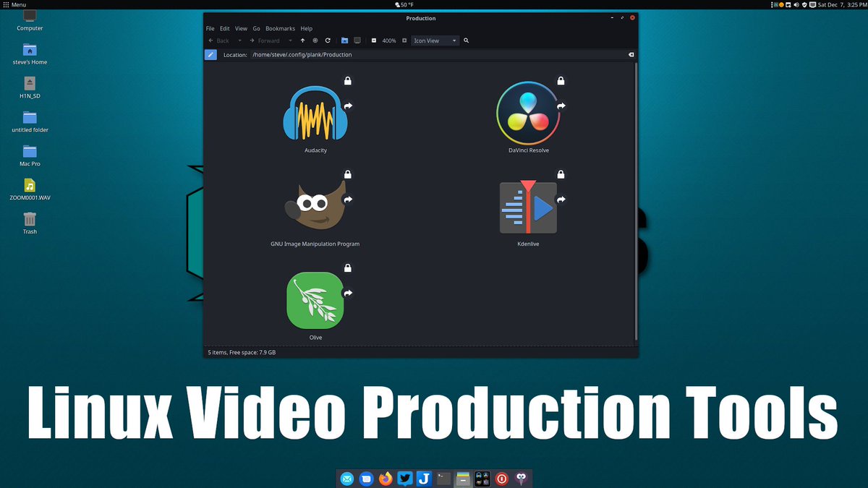Open the mail app in the dock
The width and height of the screenshot is (868, 488).
tap(347, 479)
